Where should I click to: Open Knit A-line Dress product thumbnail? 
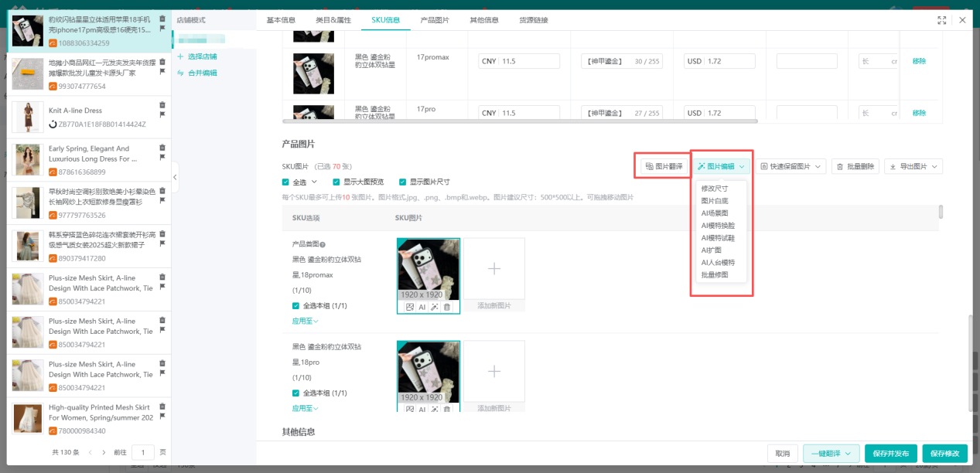pos(28,117)
